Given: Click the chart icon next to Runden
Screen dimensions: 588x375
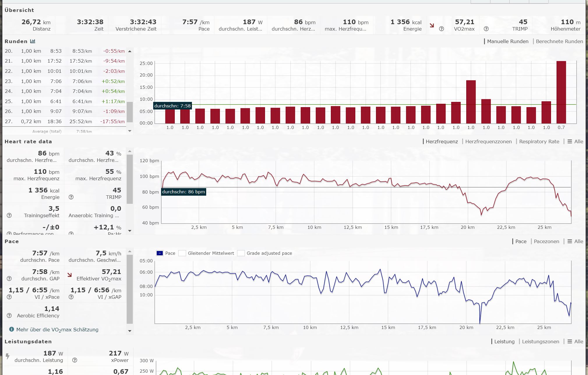Looking at the screenshot, I should [x=33, y=41].
